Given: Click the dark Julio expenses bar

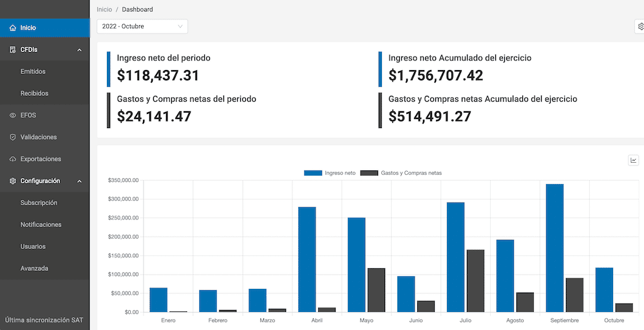Looking at the screenshot, I should [475, 280].
